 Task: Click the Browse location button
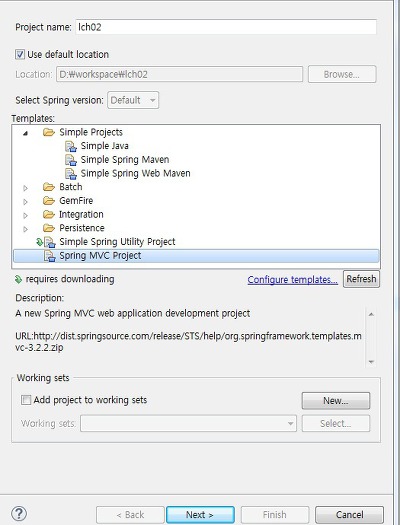[342, 74]
